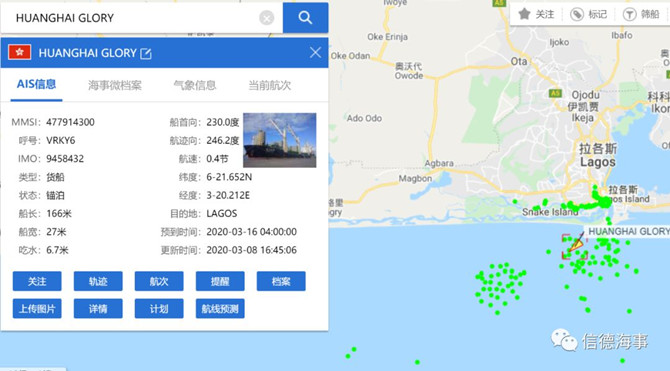Select the AIS信息 tab
The width and height of the screenshot is (670, 371).
click(x=36, y=84)
